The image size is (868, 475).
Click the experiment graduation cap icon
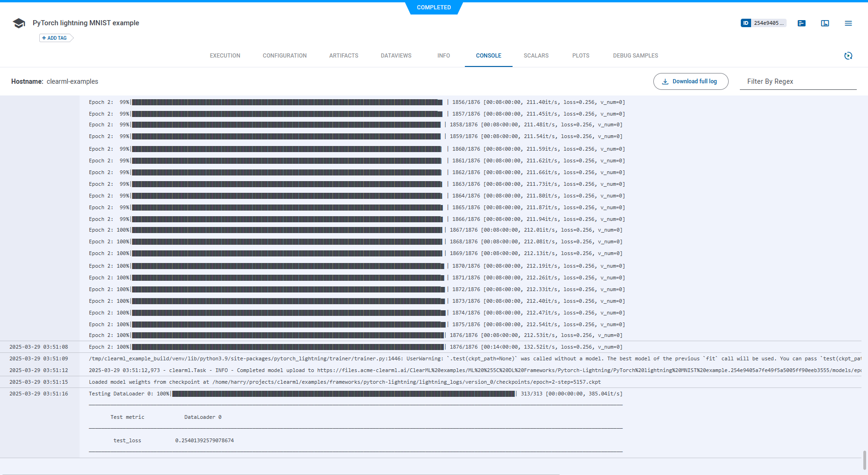tap(19, 23)
